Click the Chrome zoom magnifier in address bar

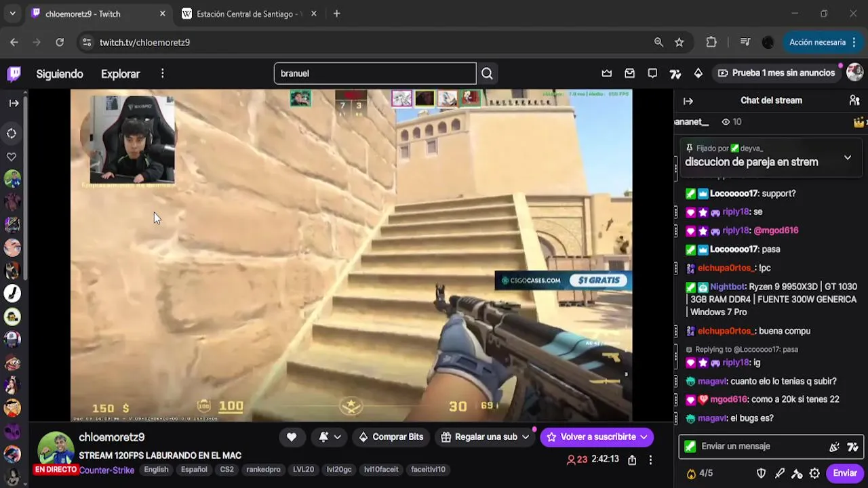click(658, 42)
